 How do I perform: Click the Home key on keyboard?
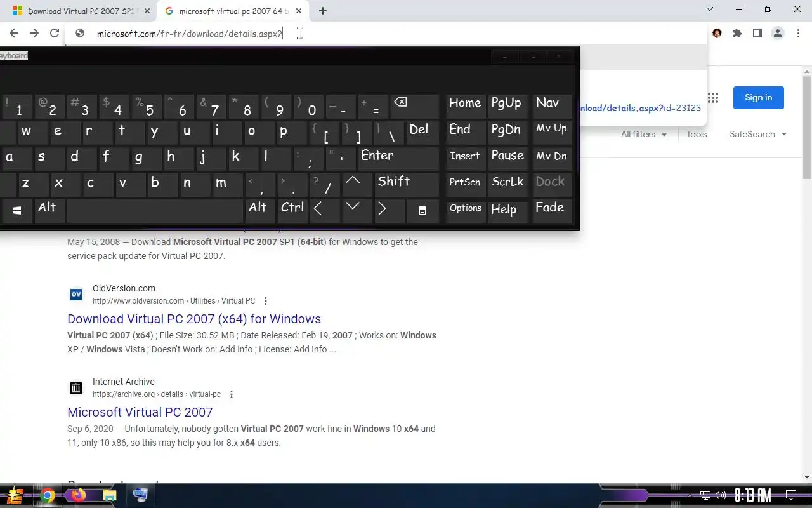[x=466, y=105]
